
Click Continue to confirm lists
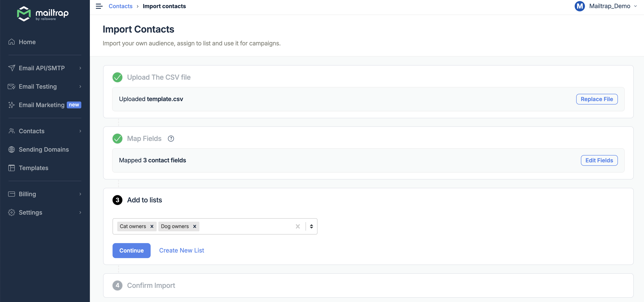click(x=131, y=250)
